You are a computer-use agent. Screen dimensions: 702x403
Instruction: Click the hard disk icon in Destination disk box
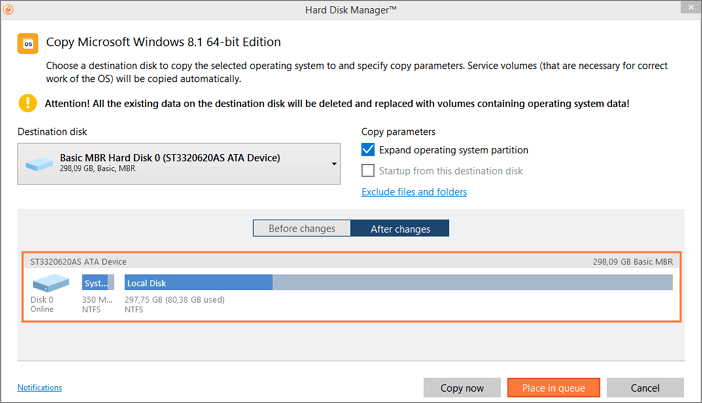41,163
